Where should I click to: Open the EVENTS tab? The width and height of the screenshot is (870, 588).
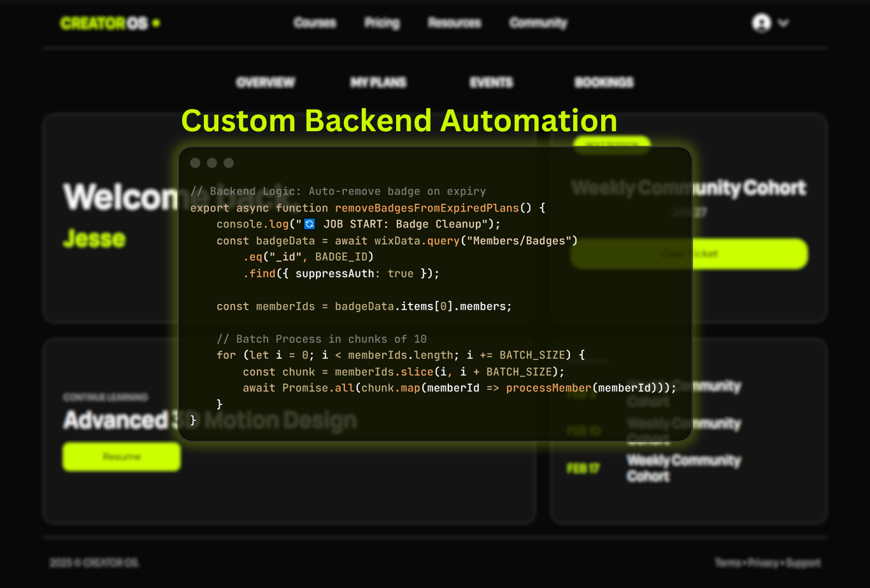point(491,82)
